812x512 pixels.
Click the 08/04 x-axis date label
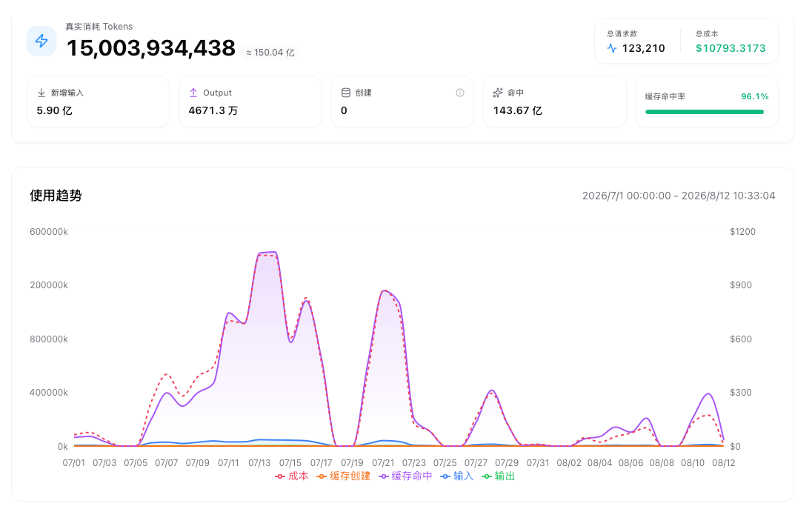coord(599,463)
